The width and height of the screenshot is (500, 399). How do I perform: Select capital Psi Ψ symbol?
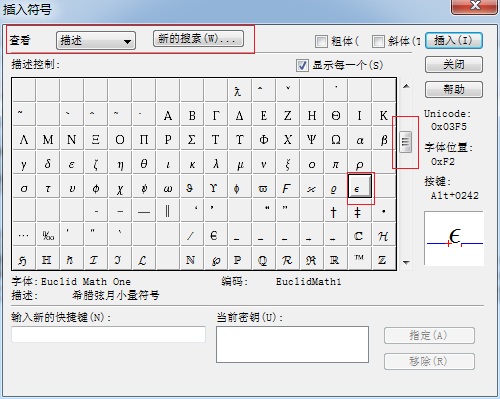point(312,140)
